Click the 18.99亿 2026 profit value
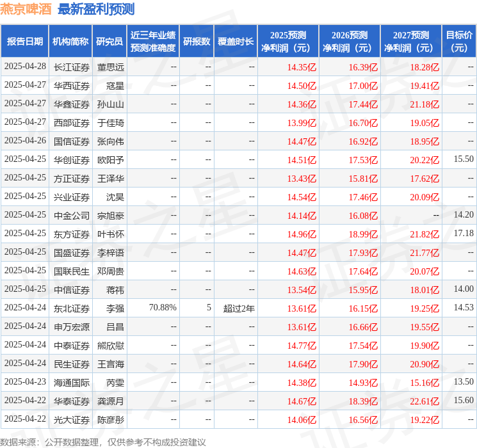Image resolution: width=477 pixels, height=448 pixels. (363, 234)
